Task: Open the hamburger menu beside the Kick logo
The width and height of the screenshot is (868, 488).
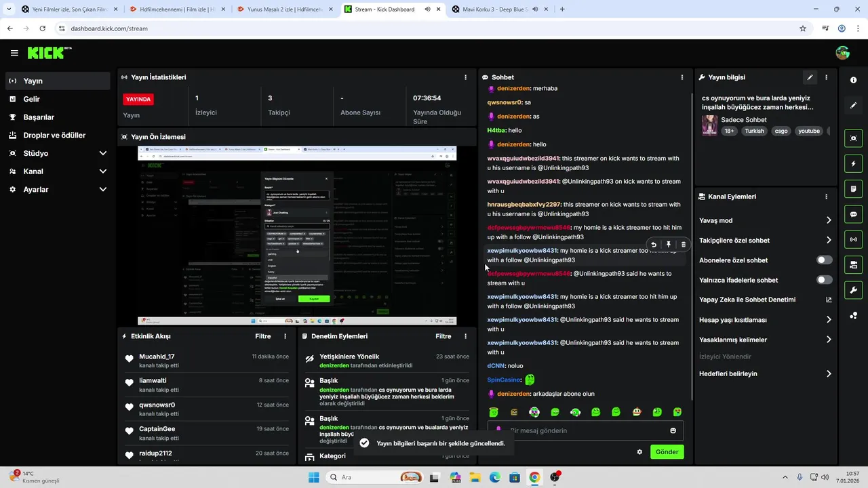Action: coord(14,53)
